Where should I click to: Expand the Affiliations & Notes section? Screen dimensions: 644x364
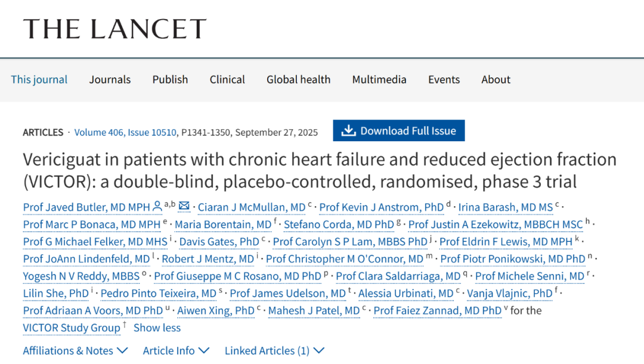(x=75, y=351)
